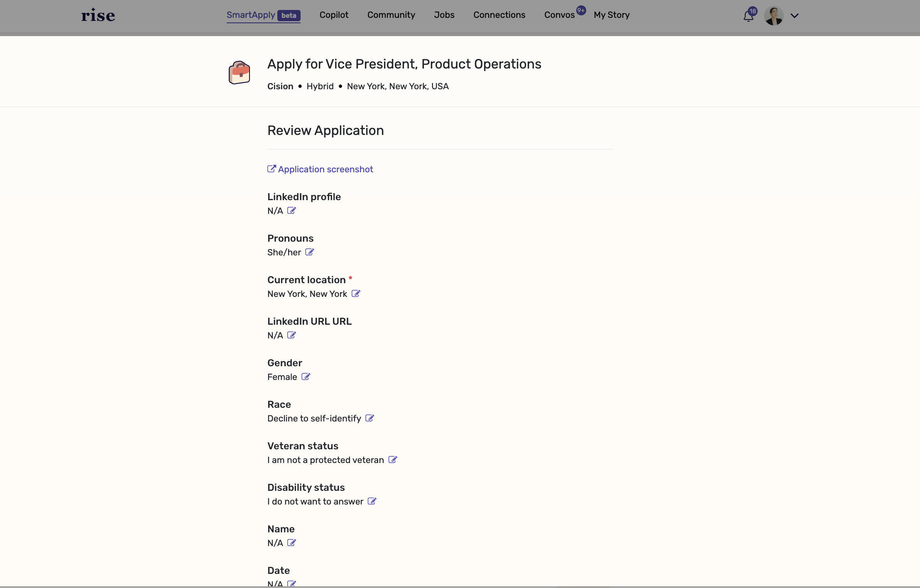
Task: Edit the Date field answer
Action: tap(291, 583)
